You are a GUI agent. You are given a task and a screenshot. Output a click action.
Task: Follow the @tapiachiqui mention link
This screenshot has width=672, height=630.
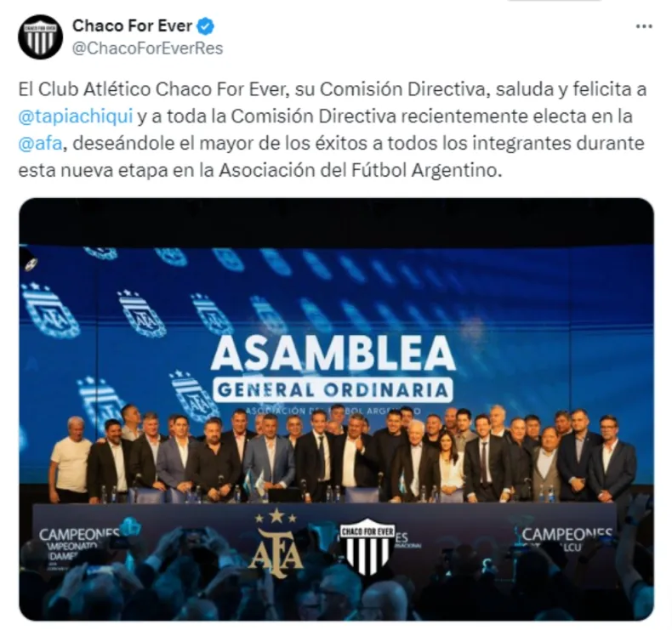click(x=76, y=116)
